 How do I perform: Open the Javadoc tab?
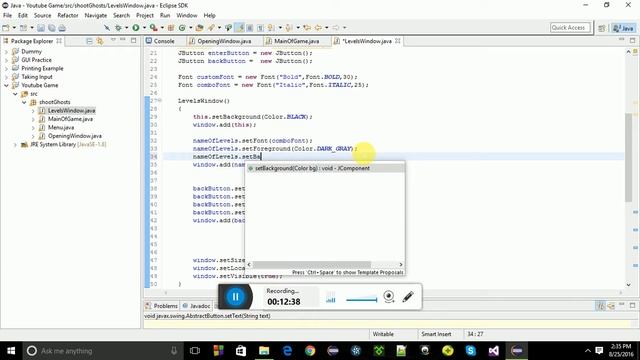(196, 305)
